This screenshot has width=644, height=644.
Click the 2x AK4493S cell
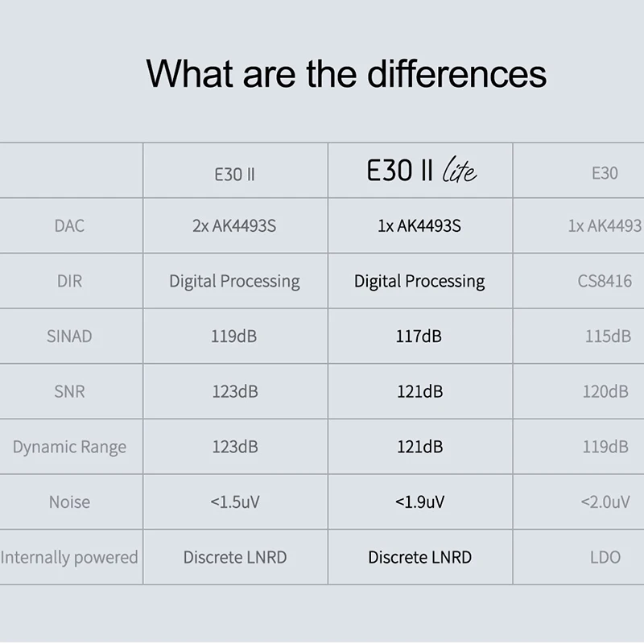coord(234,226)
